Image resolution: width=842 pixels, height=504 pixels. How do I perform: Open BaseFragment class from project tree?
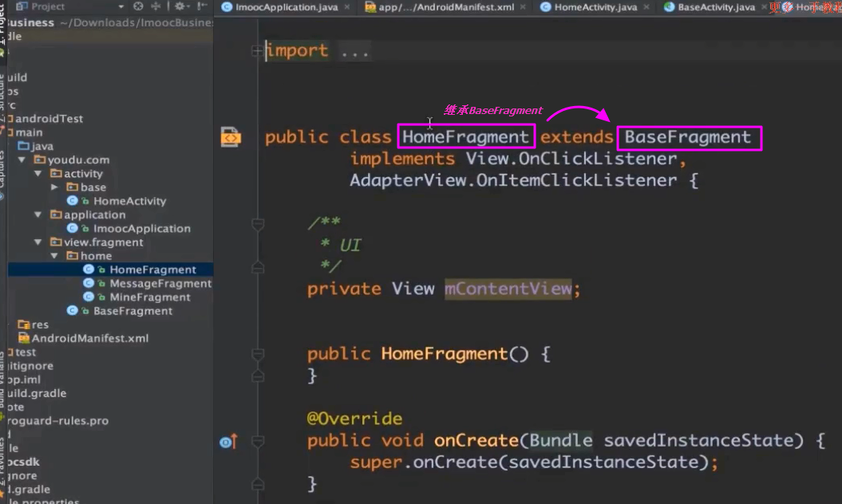pos(132,311)
